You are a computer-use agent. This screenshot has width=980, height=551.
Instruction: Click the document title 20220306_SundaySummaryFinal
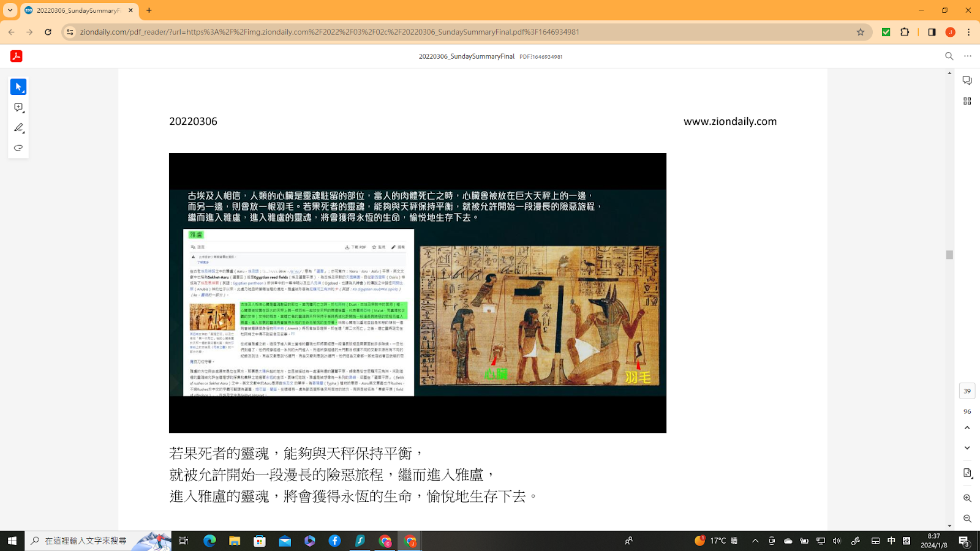pyautogui.click(x=466, y=56)
